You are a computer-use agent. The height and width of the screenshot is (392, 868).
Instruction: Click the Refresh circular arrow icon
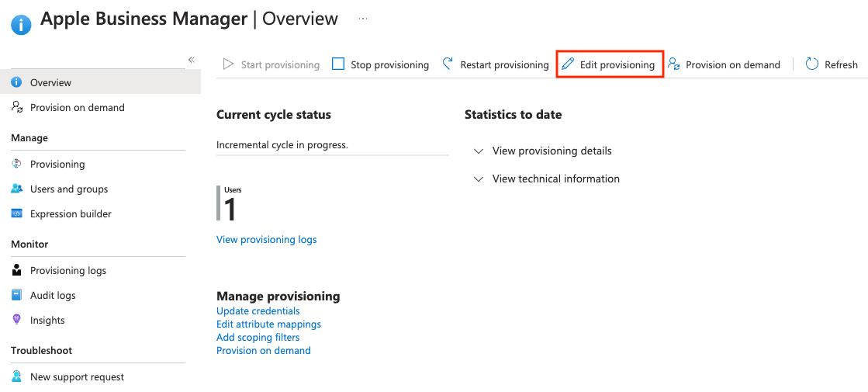(x=812, y=64)
